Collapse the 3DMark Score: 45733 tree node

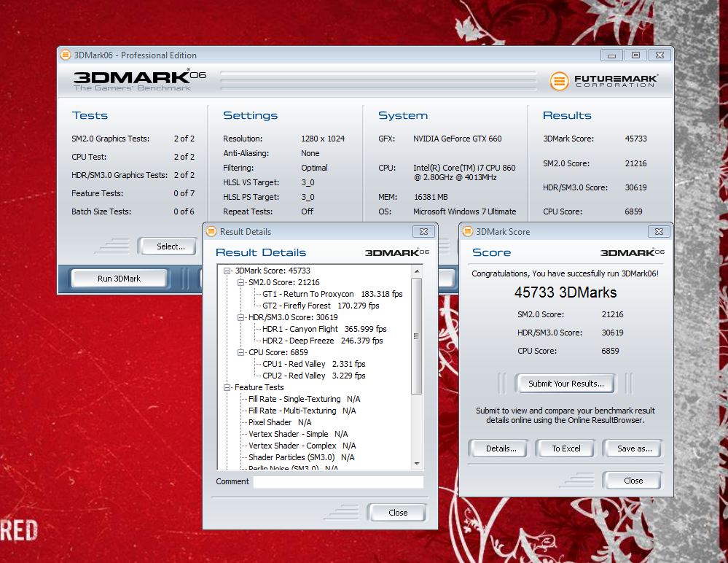(x=227, y=271)
